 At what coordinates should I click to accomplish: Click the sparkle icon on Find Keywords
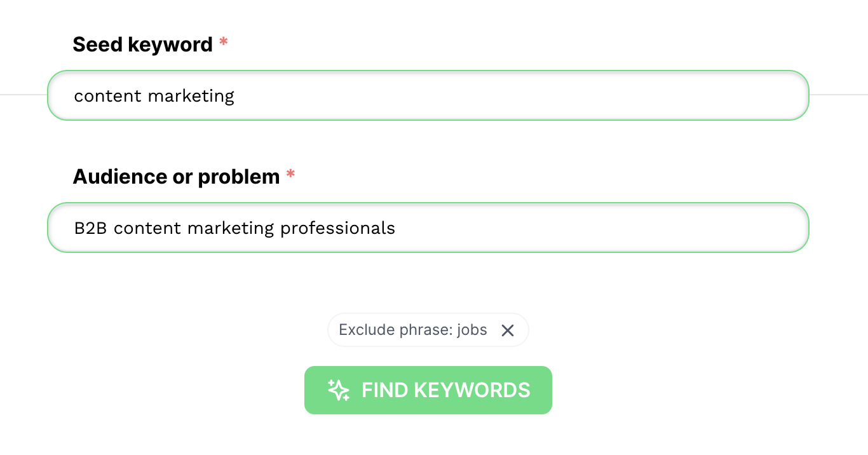tap(339, 390)
